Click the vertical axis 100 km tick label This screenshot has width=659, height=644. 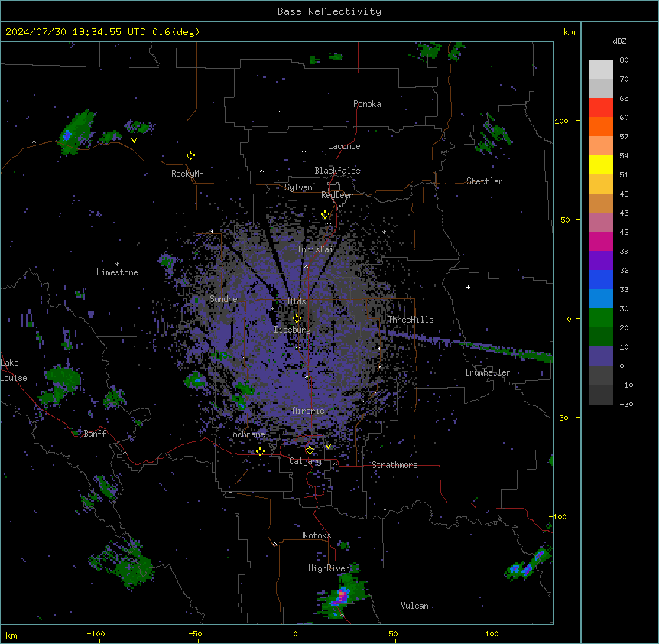click(561, 121)
